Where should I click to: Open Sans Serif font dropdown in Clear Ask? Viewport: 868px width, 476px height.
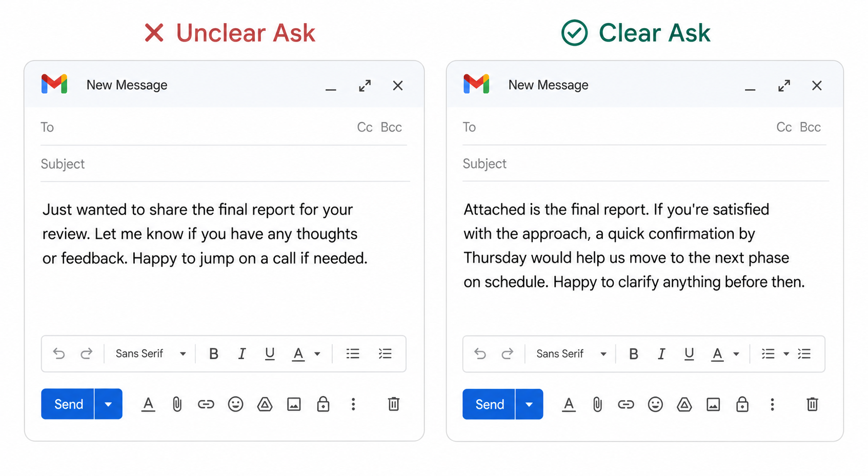click(571, 354)
